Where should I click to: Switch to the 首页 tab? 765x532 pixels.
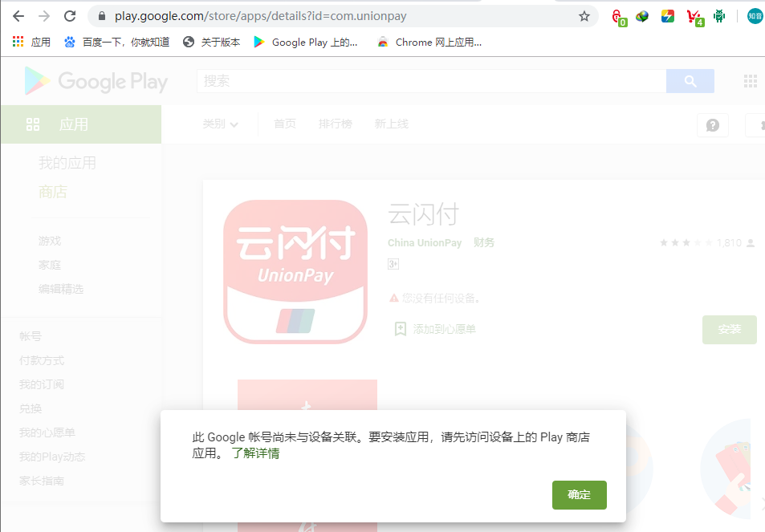tap(285, 124)
